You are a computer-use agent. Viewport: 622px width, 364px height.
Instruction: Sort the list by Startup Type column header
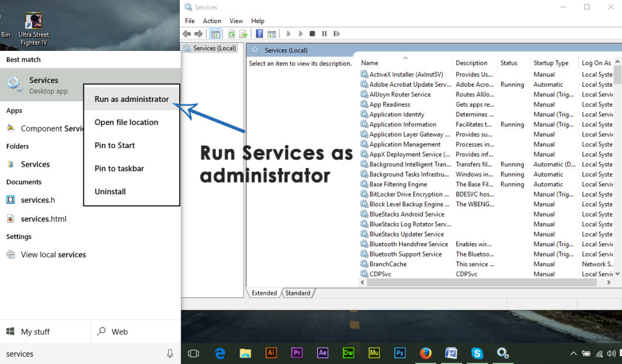click(x=550, y=63)
